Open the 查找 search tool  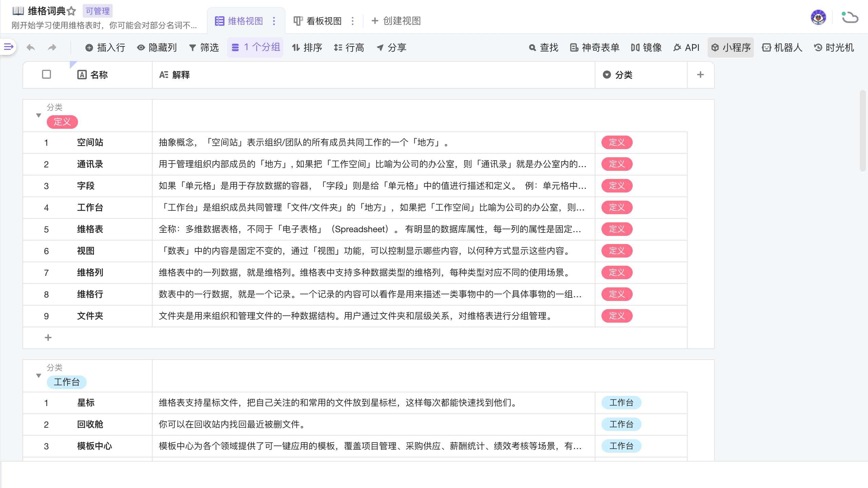(x=544, y=47)
